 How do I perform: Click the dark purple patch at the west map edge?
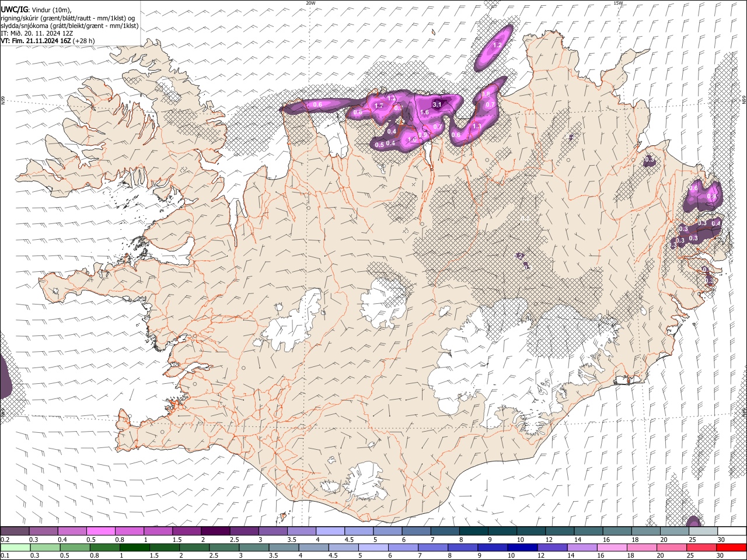click(x=5, y=376)
